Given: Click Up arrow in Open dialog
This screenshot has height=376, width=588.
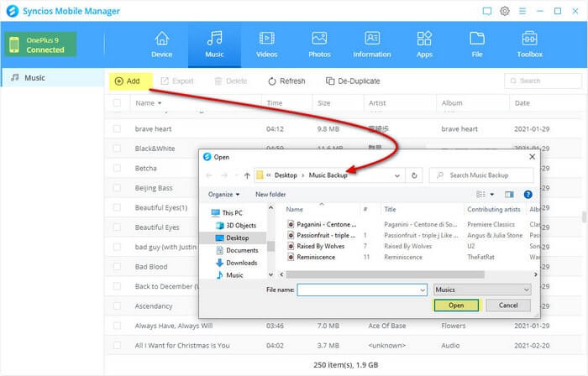Looking at the screenshot, I should [x=247, y=175].
